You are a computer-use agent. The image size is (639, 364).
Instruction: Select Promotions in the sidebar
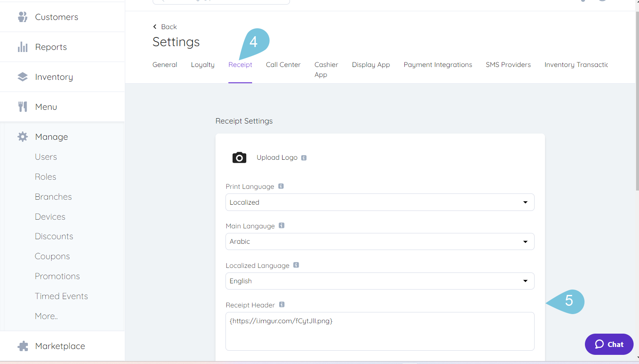coord(57,276)
